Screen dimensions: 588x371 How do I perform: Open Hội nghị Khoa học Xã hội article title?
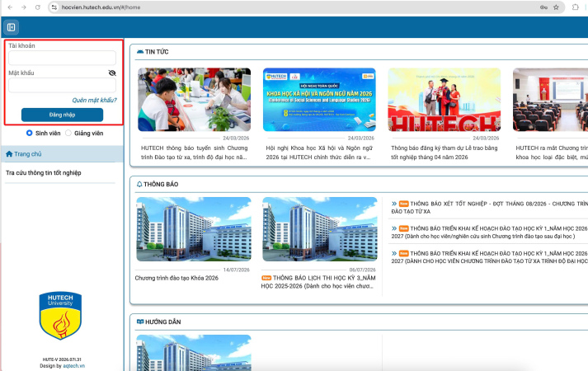[319, 153]
